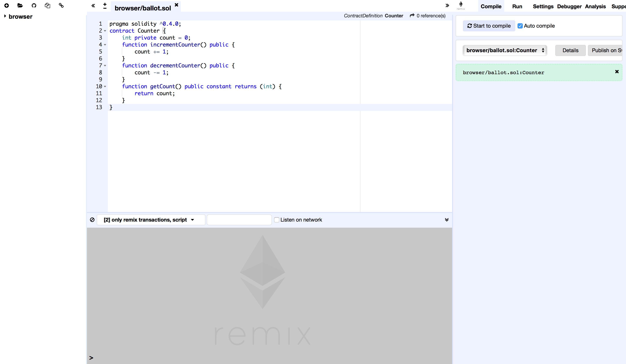Clear the terminal output
This screenshot has height=364, width=626.
92,220
